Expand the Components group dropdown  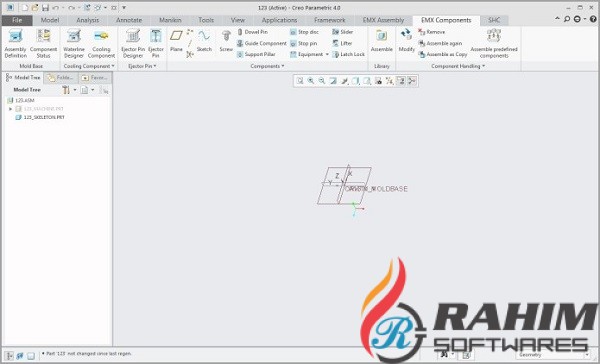[x=267, y=66]
